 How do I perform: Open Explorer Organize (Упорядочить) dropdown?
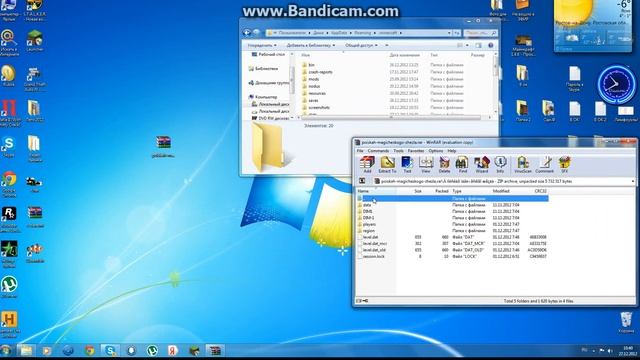(262, 45)
